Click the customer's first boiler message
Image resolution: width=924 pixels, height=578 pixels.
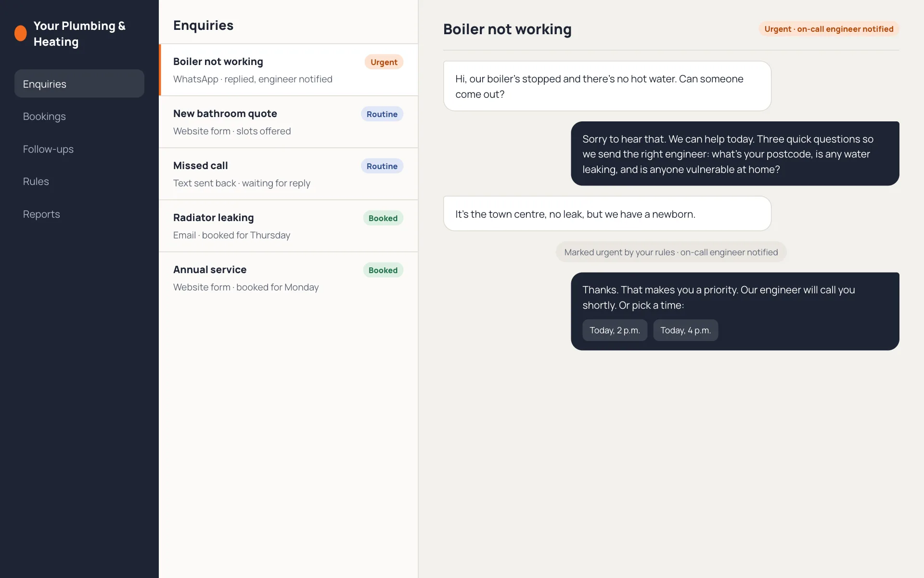coord(607,86)
